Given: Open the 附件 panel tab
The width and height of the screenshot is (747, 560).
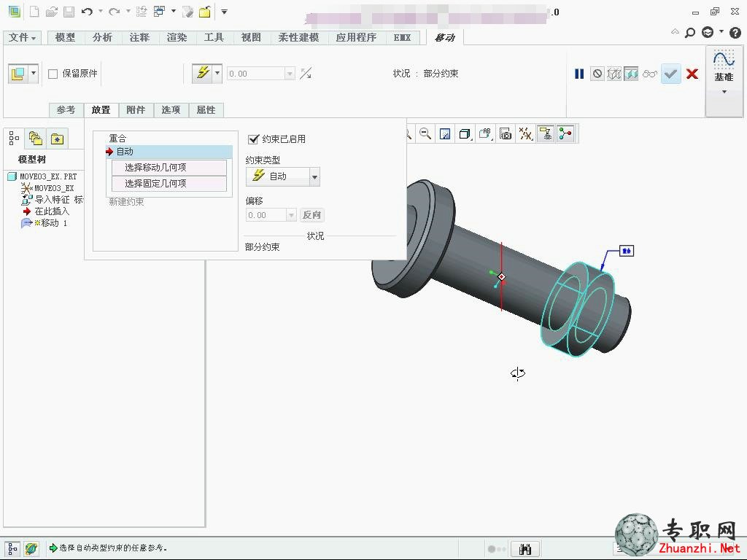Looking at the screenshot, I should point(136,110).
